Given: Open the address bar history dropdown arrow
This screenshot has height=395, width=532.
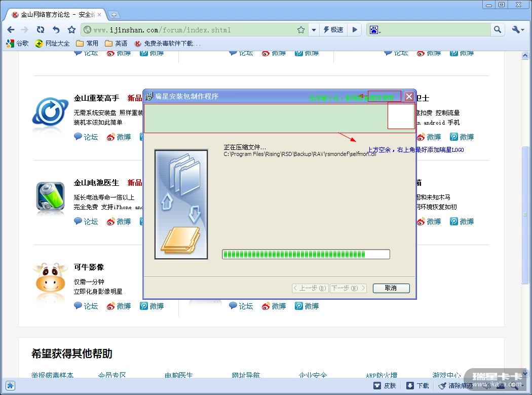Looking at the screenshot, I should pyautogui.click(x=314, y=30).
